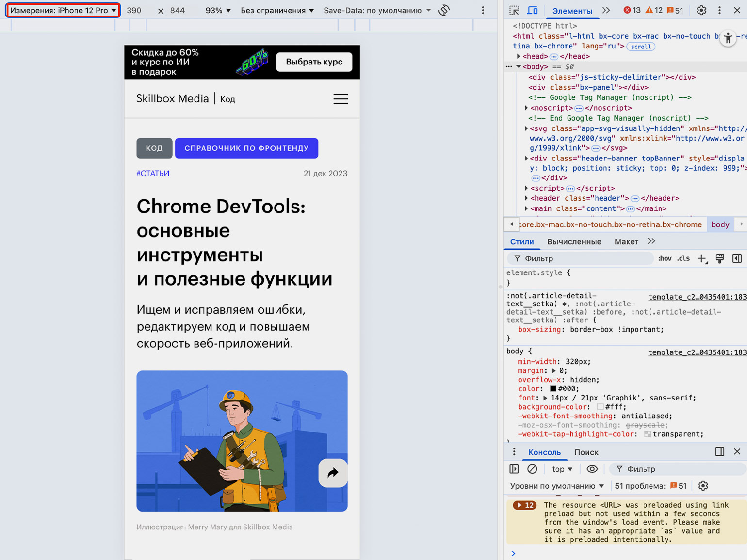Add new style rule plus icon
The height and width of the screenshot is (560, 747).
702,258
